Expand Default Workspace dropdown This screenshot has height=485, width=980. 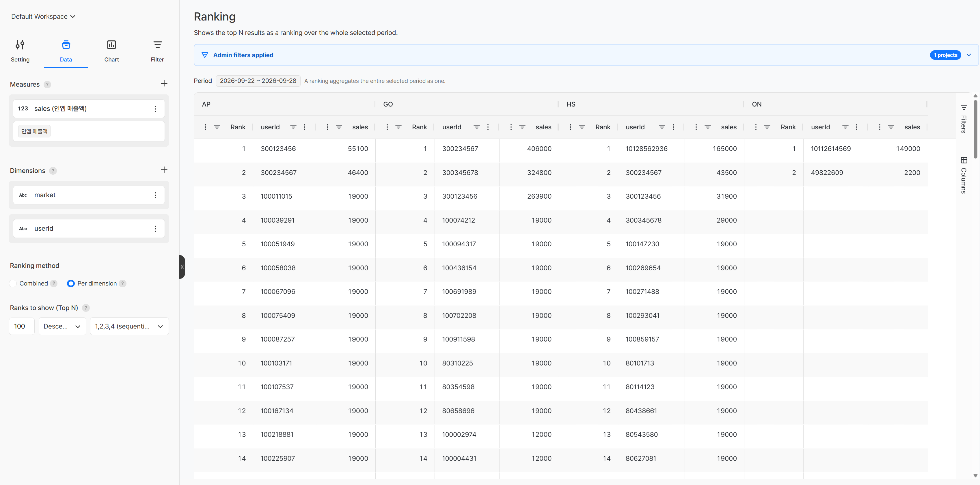click(x=43, y=16)
